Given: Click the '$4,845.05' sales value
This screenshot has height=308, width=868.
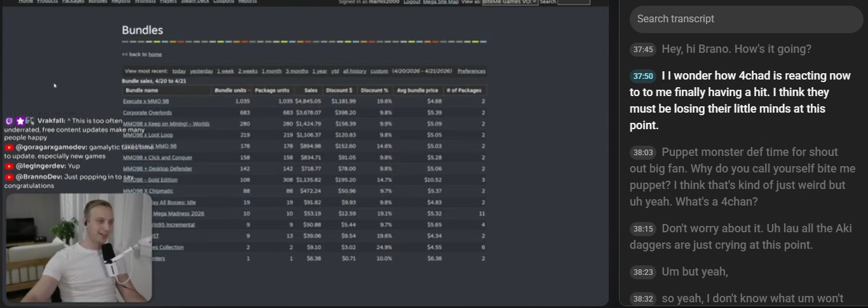Looking at the screenshot, I should coord(308,101).
